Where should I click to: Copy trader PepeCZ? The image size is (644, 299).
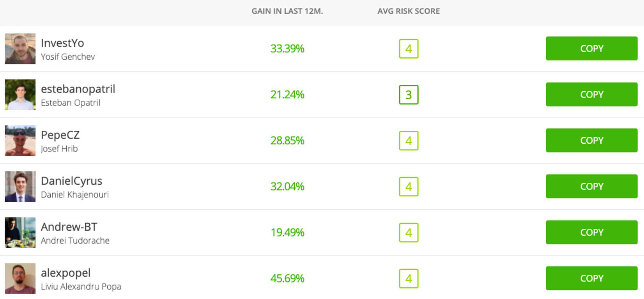[x=591, y=141]
